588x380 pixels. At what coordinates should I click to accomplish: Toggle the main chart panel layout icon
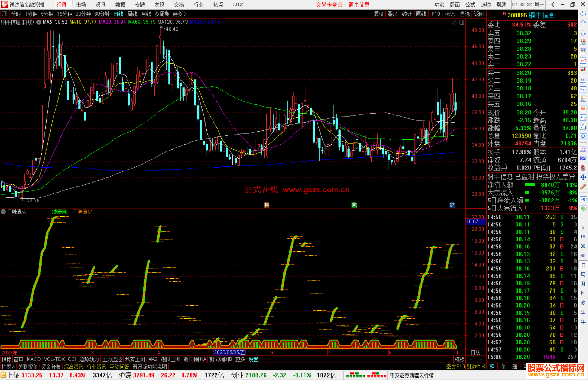462,22
